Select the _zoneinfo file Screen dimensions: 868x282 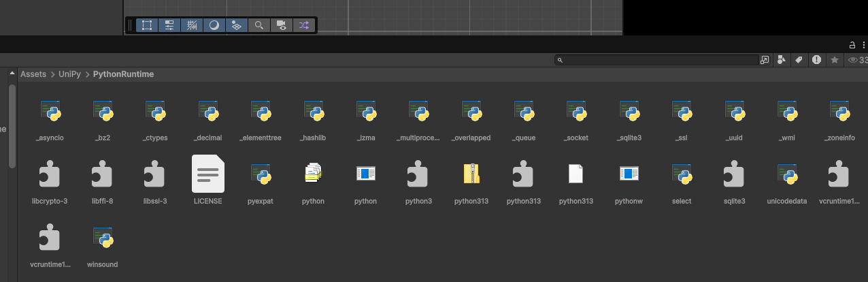pos(839,121)
